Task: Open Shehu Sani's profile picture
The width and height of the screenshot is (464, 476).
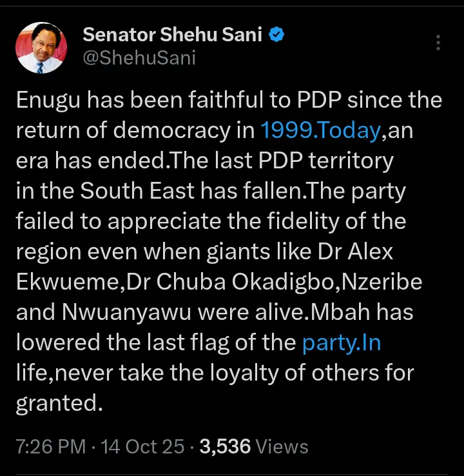Action: (x=41, y=47)
